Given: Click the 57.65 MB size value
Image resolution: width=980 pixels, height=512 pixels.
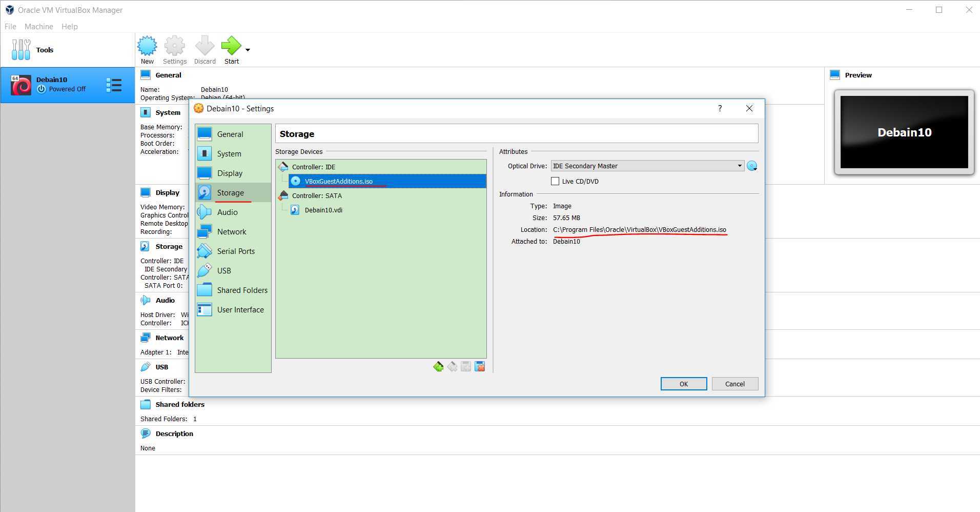Looking at the screenshot, I should 566,218.
